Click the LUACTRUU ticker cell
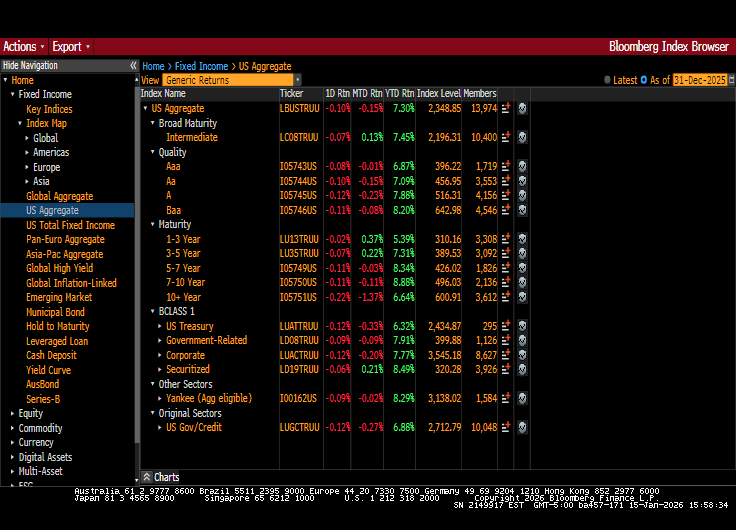This screenshot has width=736, height=530. [x=299, y=355]
